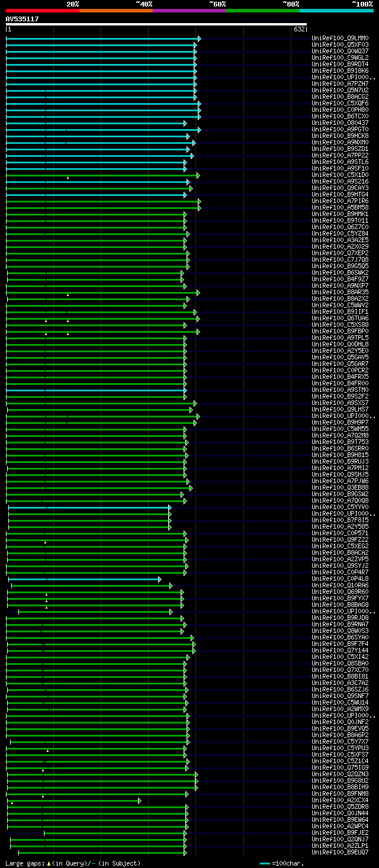Select hit label UniRef100_Q6TUA6

(x=340, y=319)
